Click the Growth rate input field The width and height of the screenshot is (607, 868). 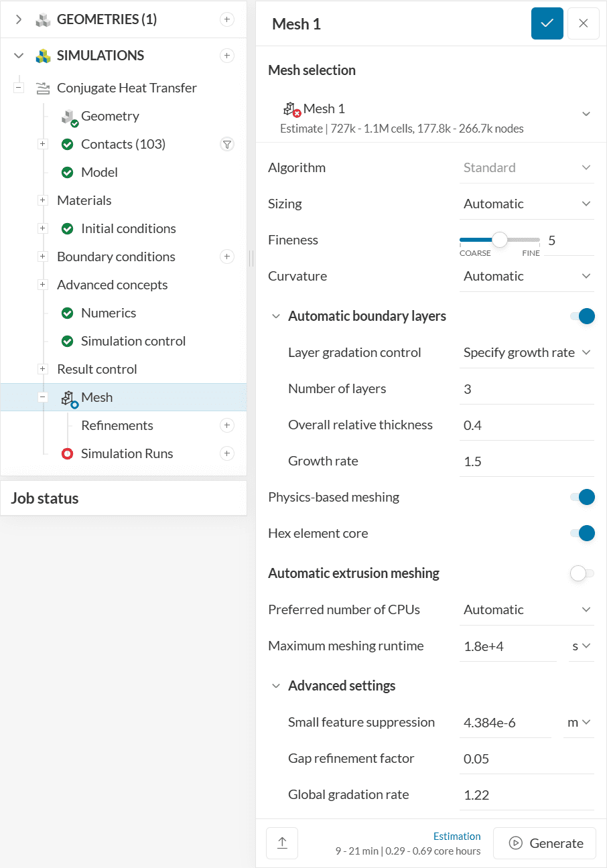pos(526,461)
